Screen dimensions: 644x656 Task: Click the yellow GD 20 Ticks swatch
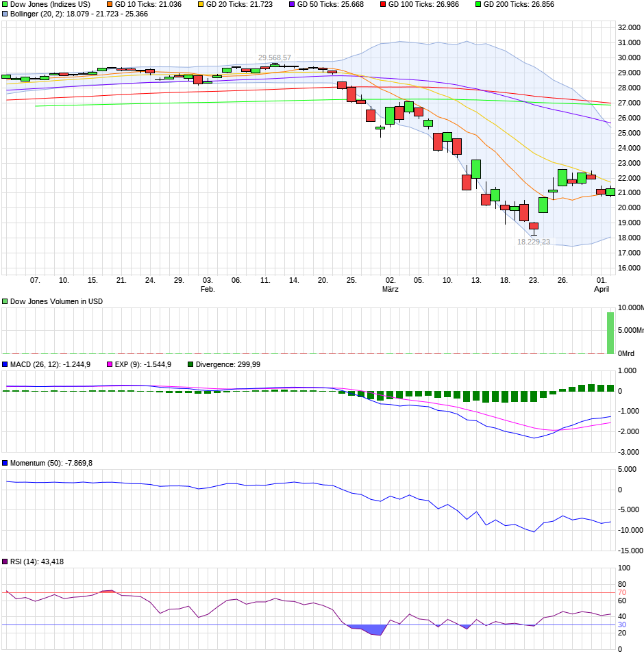pyautogui.click(x=201, y=4)
